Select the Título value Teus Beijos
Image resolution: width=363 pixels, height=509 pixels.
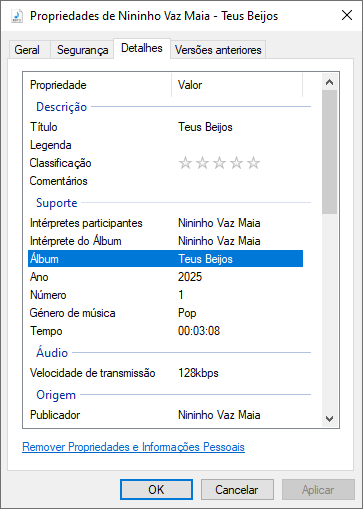point(205,127)
